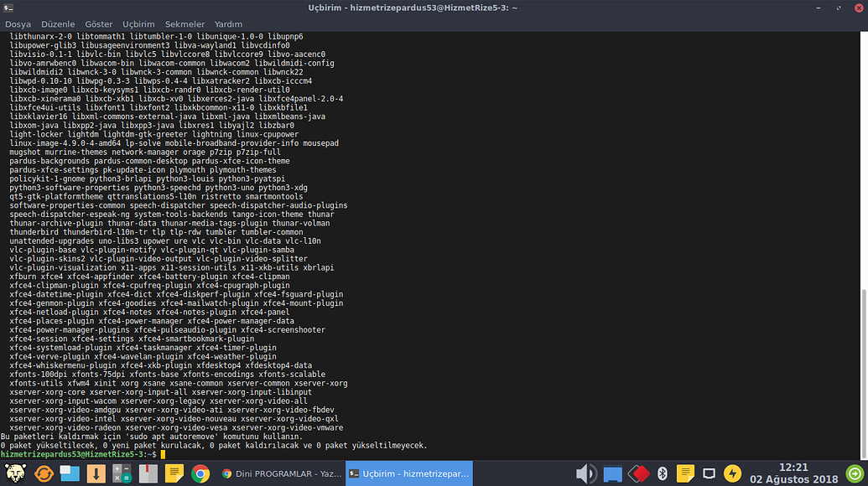The width and height of the screenshot is (868, 486).
Task: Open the Pardus leopard start menu
Action: point(15,473)
